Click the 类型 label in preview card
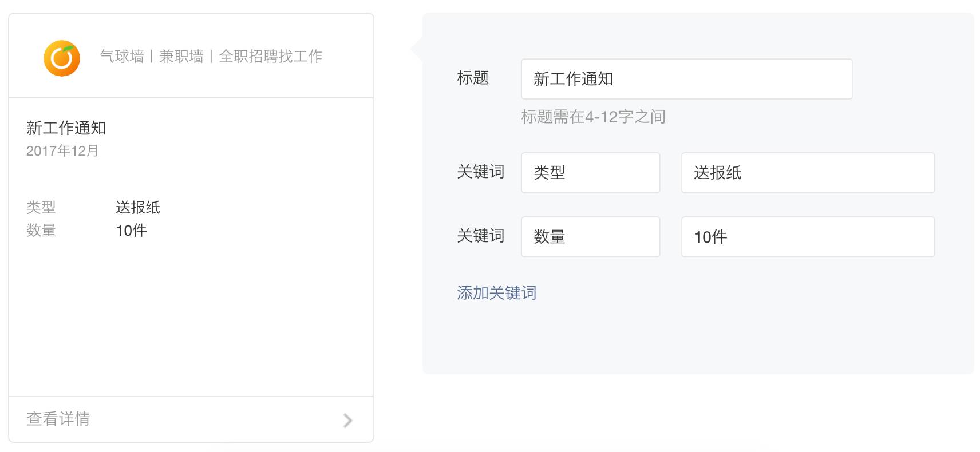This screenshot has height=452, width=980. [x=41, y=207]
